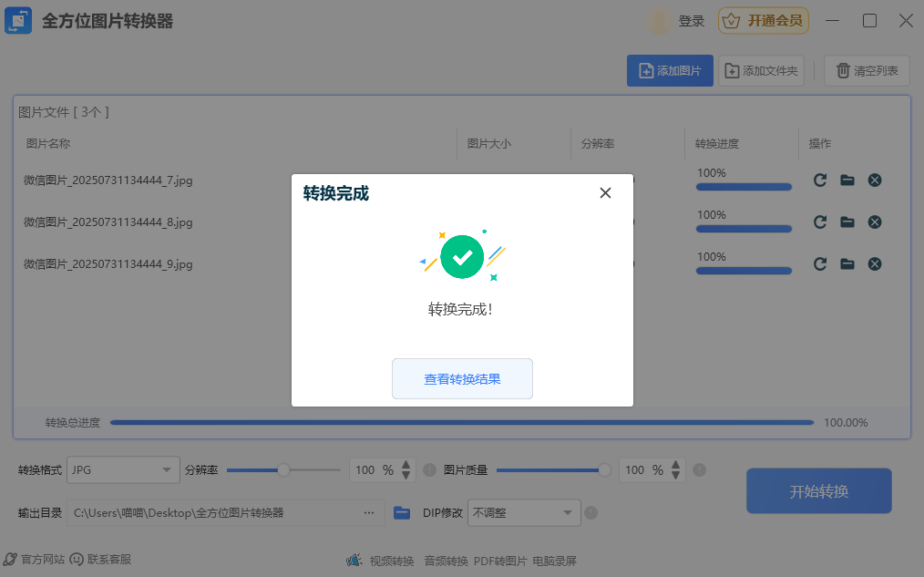Open the 官方网站 link
Image resolution: width=924 pixels, height=577 pixels.
coord(35,560)
